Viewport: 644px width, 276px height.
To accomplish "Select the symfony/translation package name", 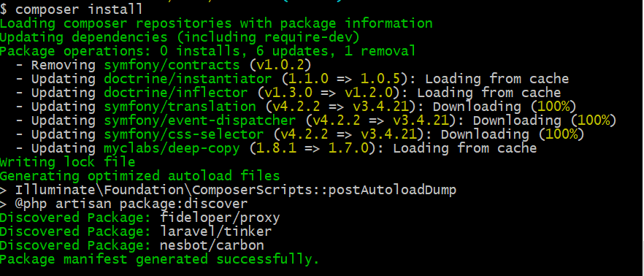I will (x=180, y=107).
